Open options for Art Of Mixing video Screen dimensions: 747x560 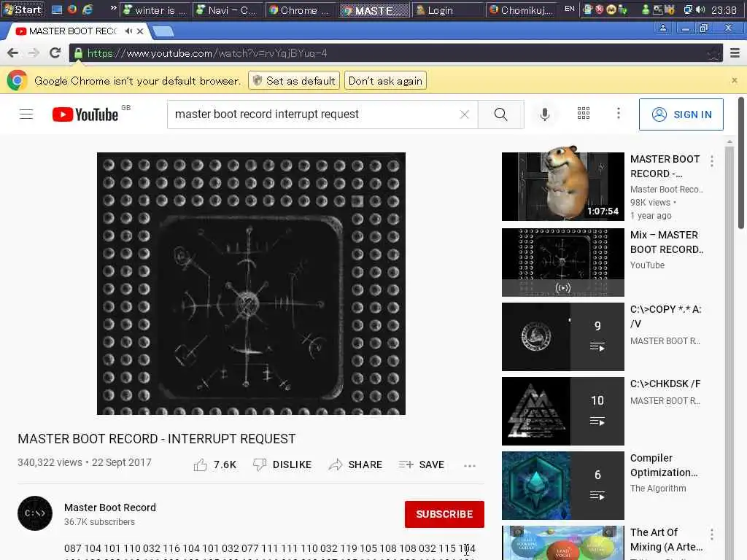pos(712,534)
